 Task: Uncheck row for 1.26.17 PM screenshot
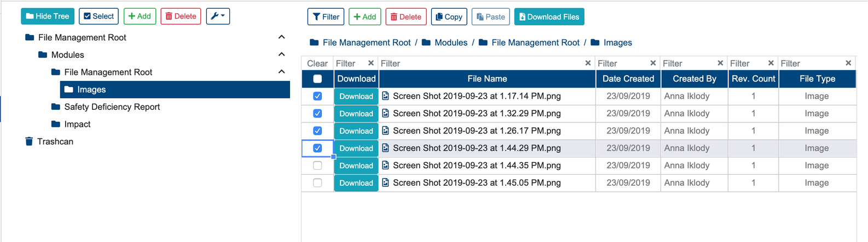click(317, 131)
